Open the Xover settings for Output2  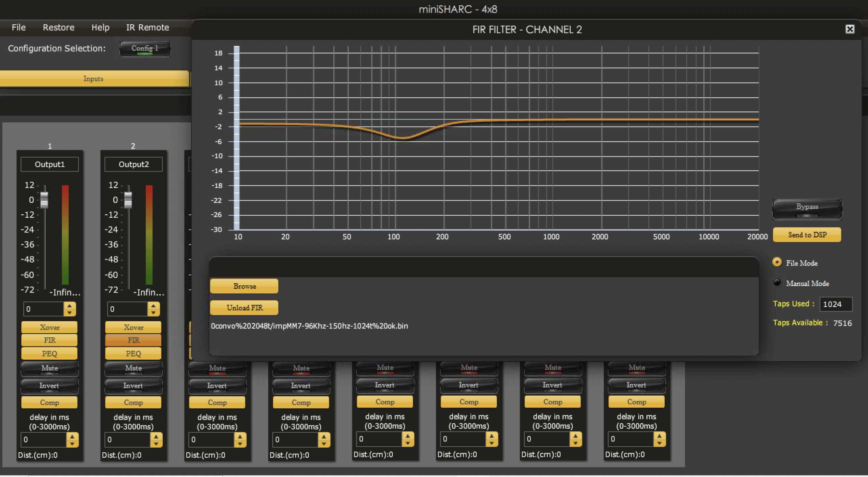133,327
